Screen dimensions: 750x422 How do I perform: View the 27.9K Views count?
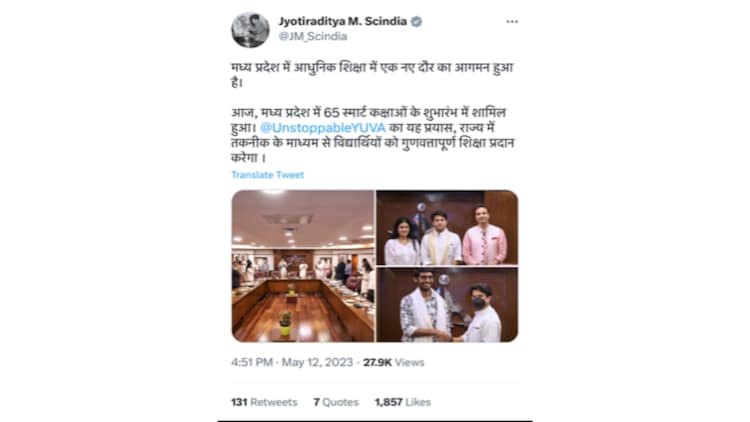[394, 362]
